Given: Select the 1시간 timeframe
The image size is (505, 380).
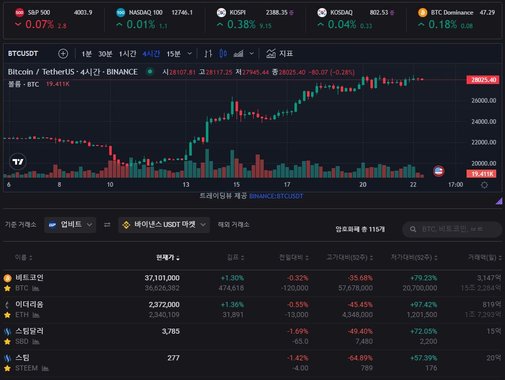Looking at the screenshot, I should tap(127, 54).
